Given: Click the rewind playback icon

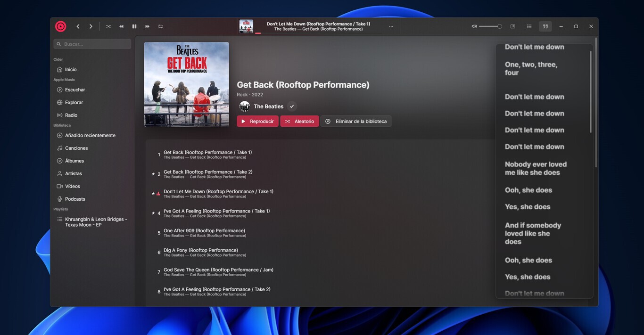Looking at the screenshot, I should point(121,26).
